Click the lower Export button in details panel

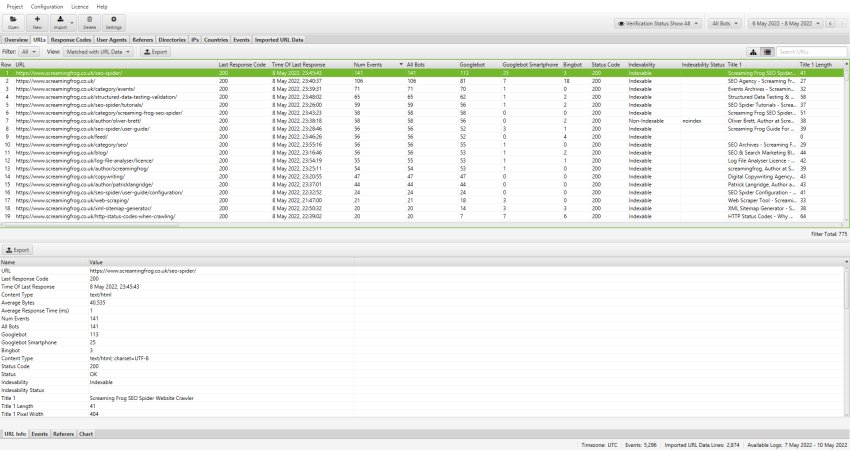point(17,250)
